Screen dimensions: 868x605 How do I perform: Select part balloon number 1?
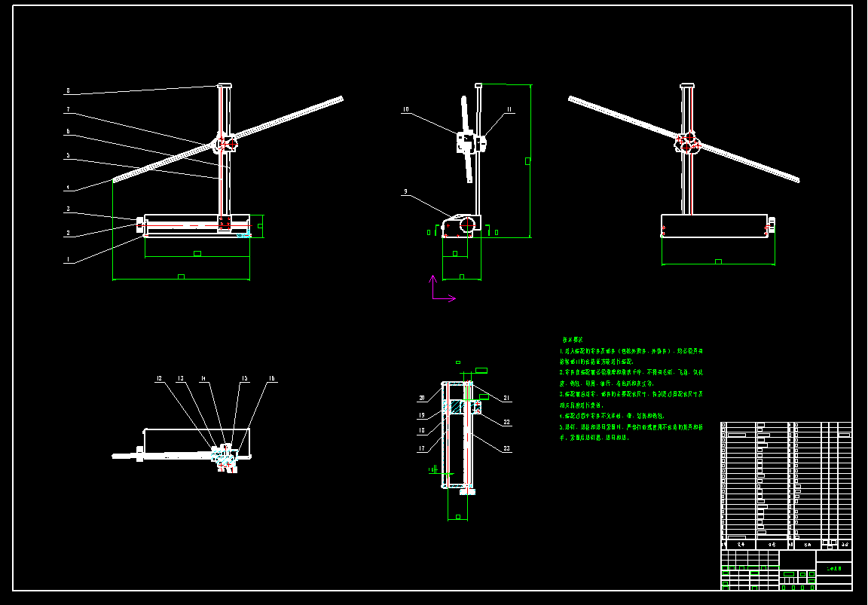[x=68, y=260]
